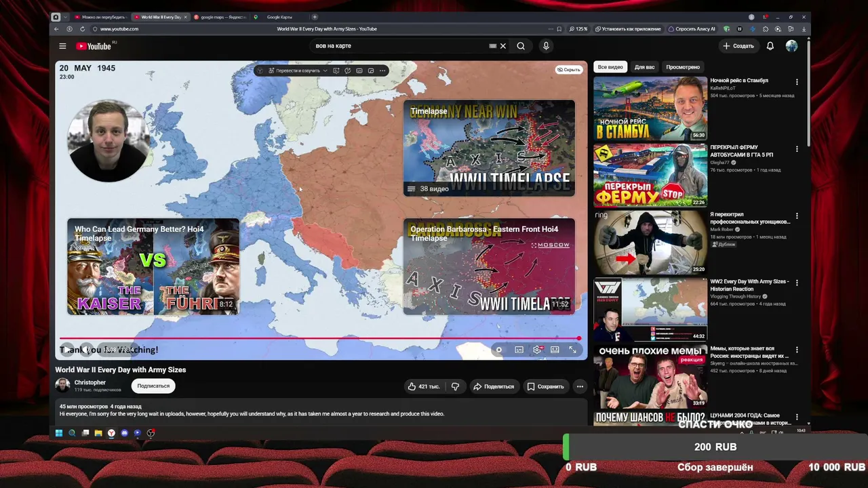Switch to the 'Google Карты' browser tab
Image resolution: width=868 pixels, height=488 pixels.
click(x=279, y=17)
